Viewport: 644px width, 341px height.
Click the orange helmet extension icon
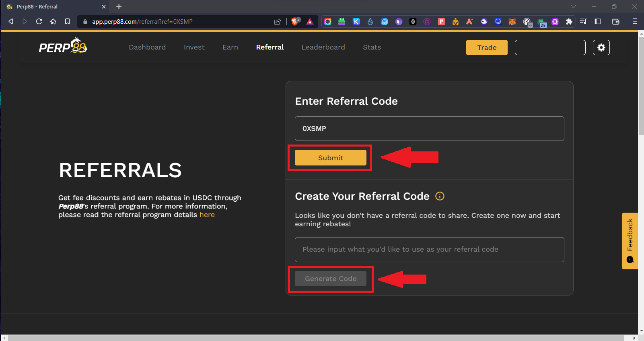[455, 22]
